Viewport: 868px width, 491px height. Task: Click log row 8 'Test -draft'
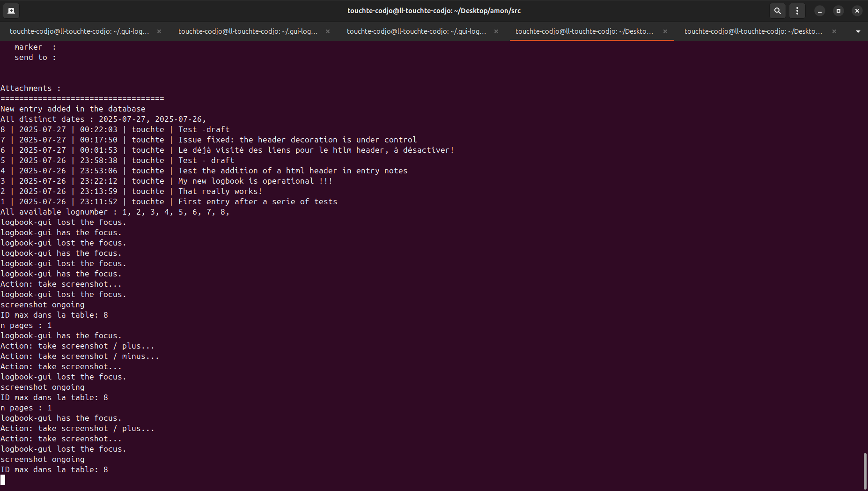coord(115,129)
